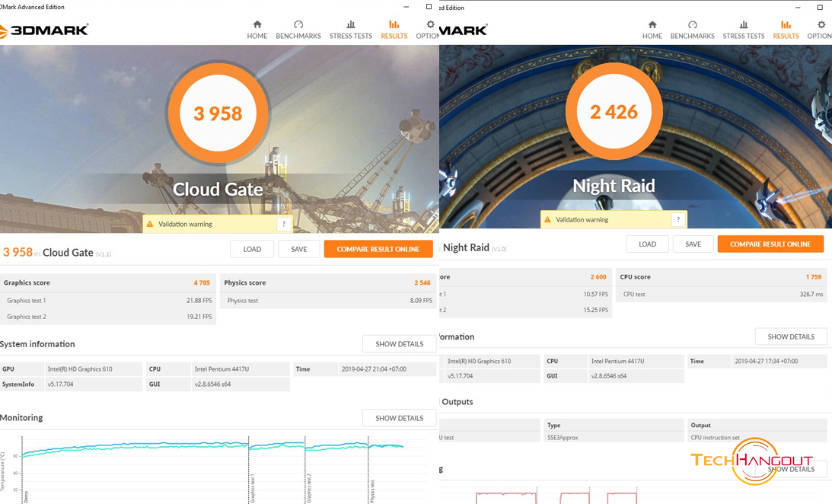This screenshot has height=504, width=832.
Task: Show details for the Monitoring section
Action: coord(400,418)
